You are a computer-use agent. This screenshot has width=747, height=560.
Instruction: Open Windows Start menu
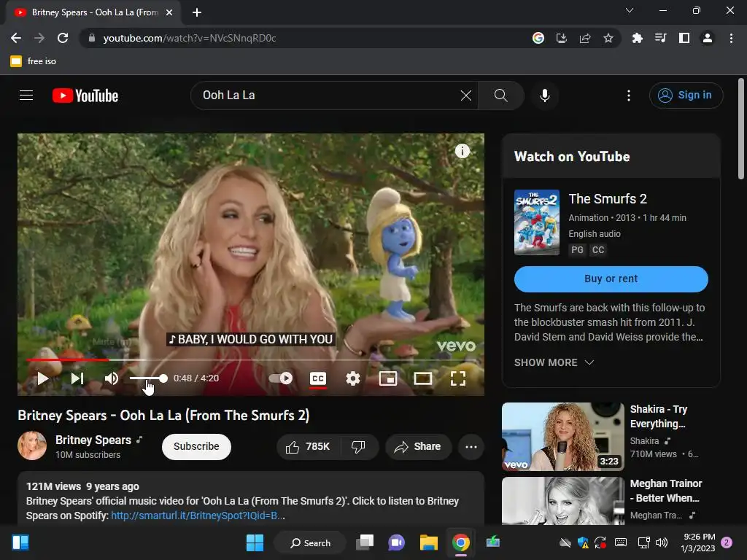tap(255, 542)
